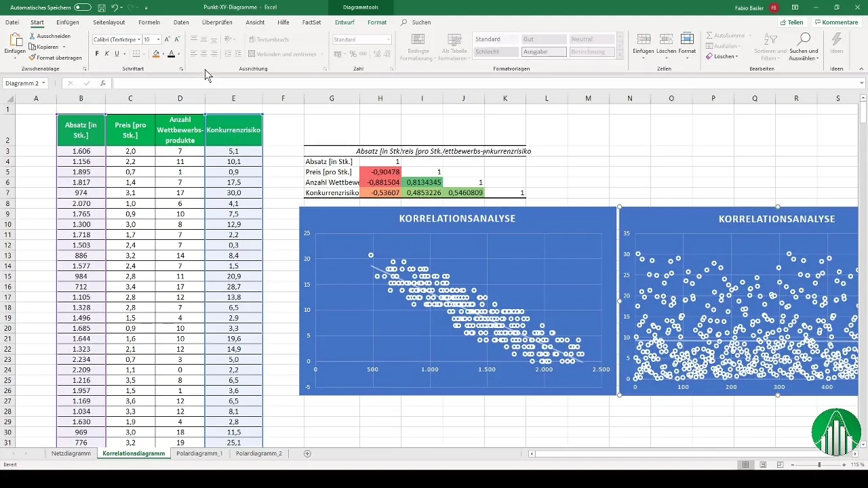The height and width of the screenshot is (488, 868).
Task: Select the red cell -0,90478
Action: pyautogui.click(x=380, y=172)
